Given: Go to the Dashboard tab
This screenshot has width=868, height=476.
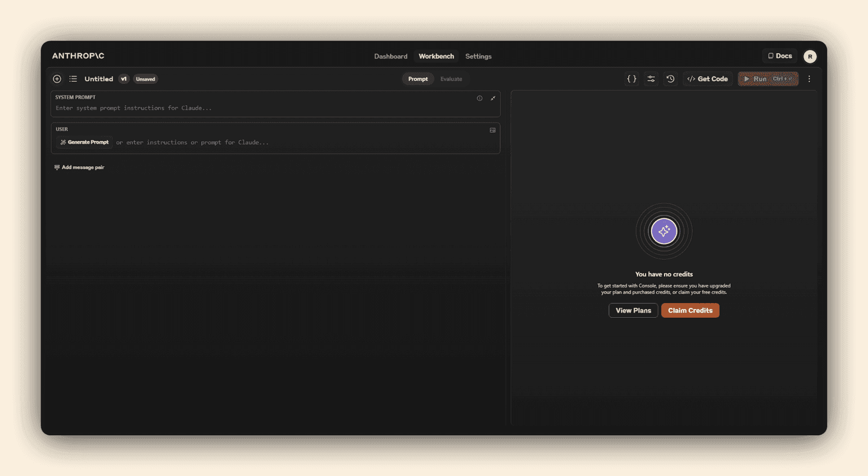Looking at the screenshot, I should click(x=391, y=56).
